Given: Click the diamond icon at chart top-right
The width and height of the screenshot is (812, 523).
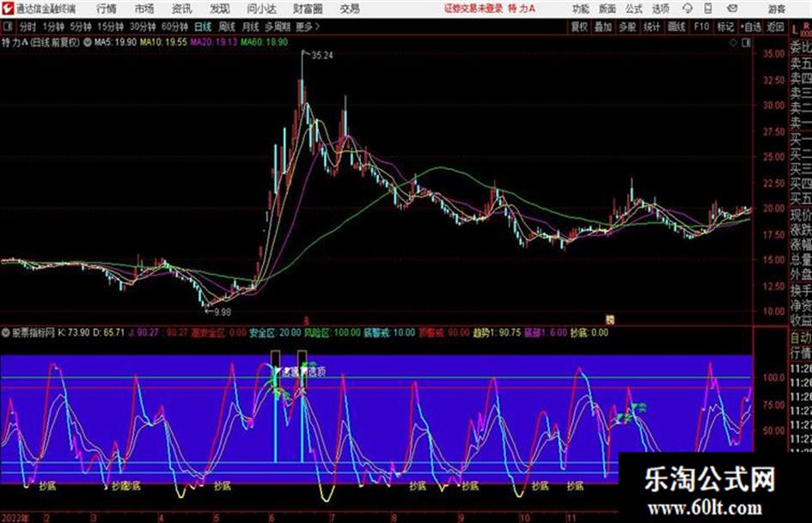Looking at the screenshot, I should point(733,43).
